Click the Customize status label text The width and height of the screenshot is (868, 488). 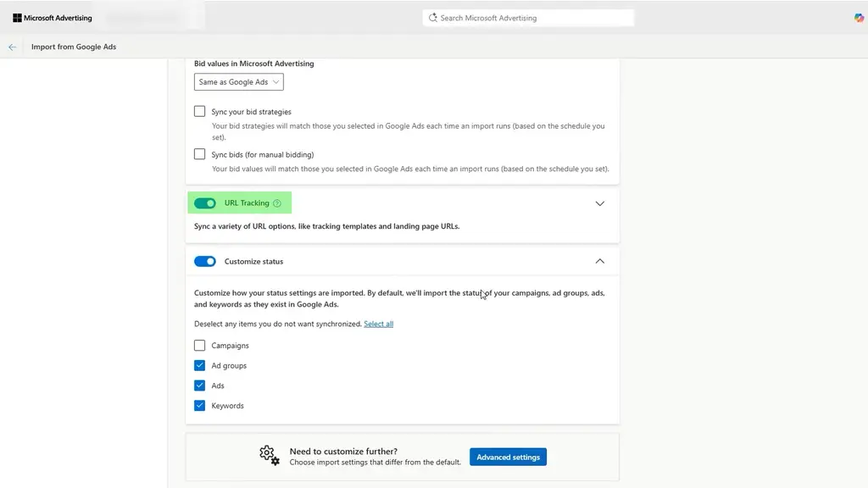tap(253, 261)
